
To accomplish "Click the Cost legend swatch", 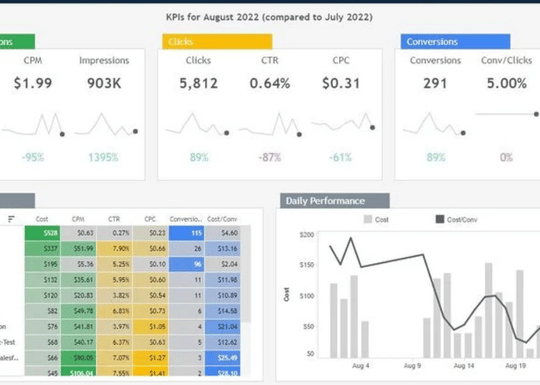I will pyautogui.click(x=368, y=219).
